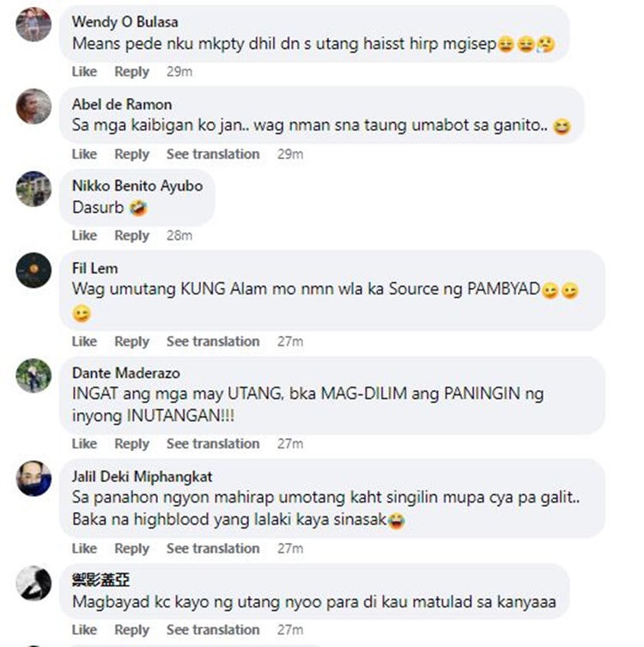Screen dimensions: 644x647
Task: See translation of Dante Maderazo's comment
Action: pyautogui.click(x=213, y=443)
